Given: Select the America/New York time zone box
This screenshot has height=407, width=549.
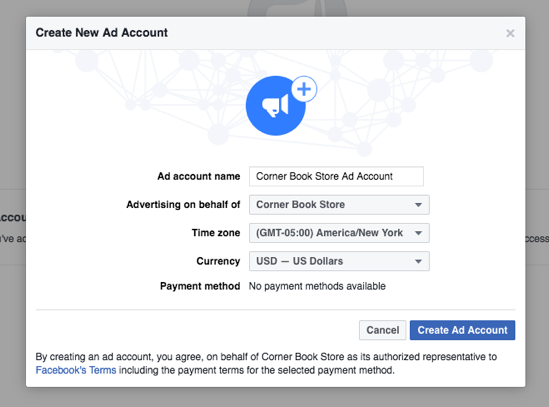Looking at the screenshot, I should (x=339, y=233).
